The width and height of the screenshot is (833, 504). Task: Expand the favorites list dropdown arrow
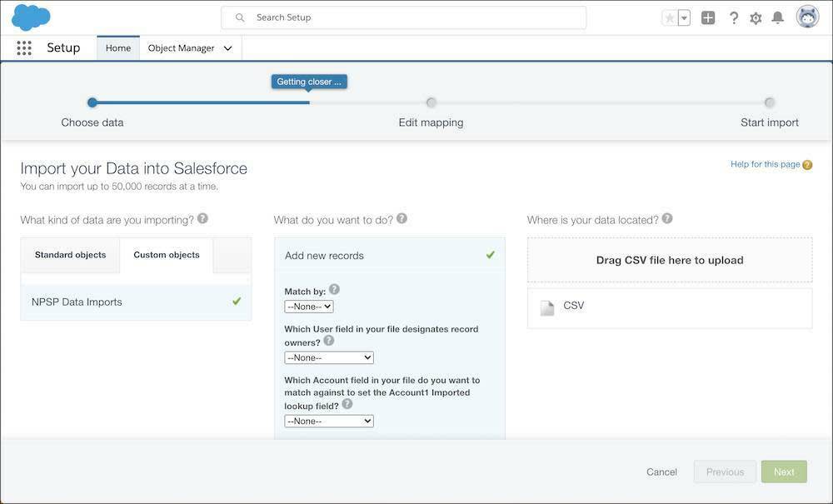click(x=684, y=18)
